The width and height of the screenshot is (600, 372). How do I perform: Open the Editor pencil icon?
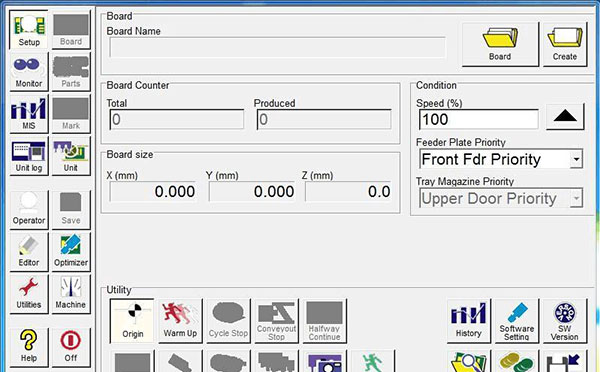point(29,251)
